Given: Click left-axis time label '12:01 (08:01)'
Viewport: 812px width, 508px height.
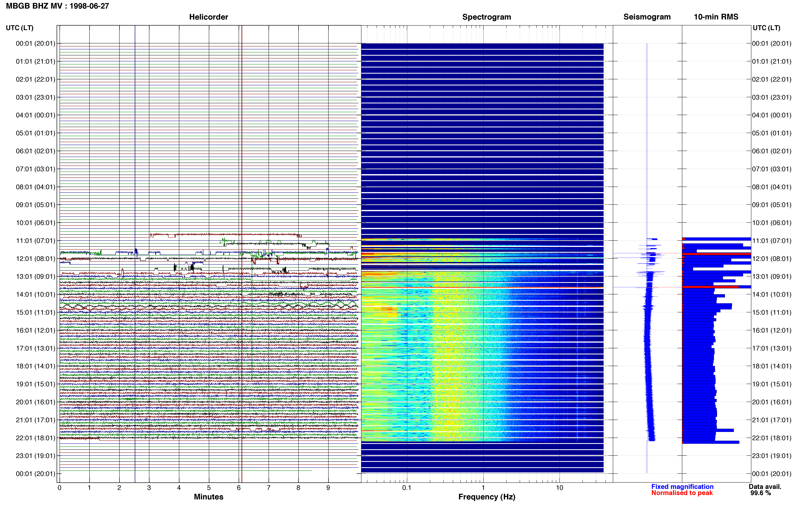Looking at the screenshot, I should (x=36, y=259).
